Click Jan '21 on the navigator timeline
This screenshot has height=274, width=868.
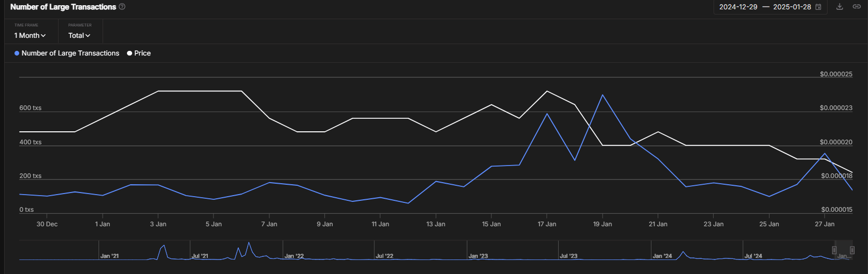109,256
